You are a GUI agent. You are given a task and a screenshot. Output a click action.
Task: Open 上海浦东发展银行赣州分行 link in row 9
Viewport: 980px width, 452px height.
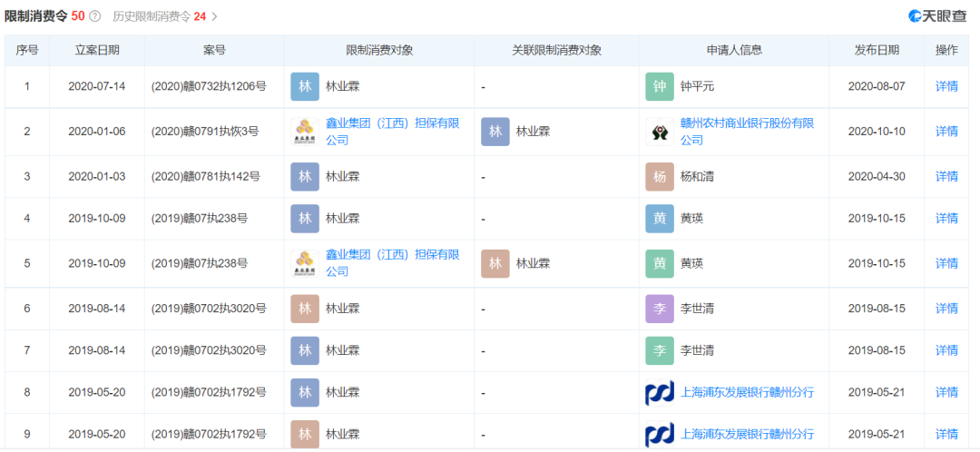click(x=747, y=434)
